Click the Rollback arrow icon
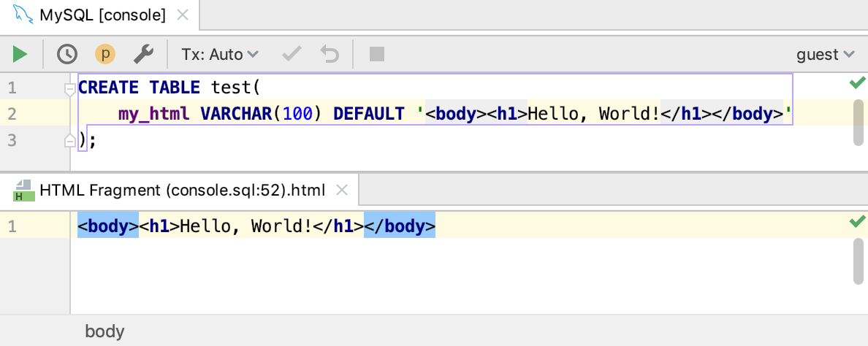The width and height of the screenshot is (868, 346). pos(330,54)
